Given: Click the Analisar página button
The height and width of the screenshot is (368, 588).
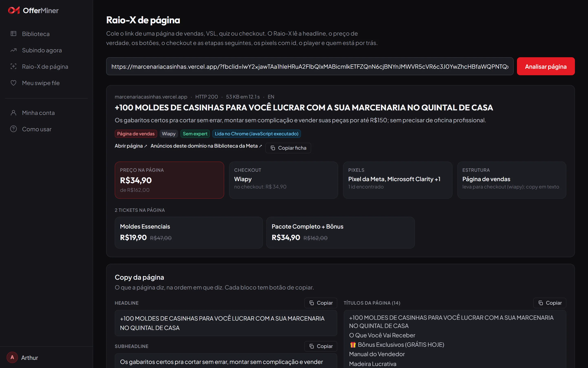Looking at the screenshot, I should 546,66.
